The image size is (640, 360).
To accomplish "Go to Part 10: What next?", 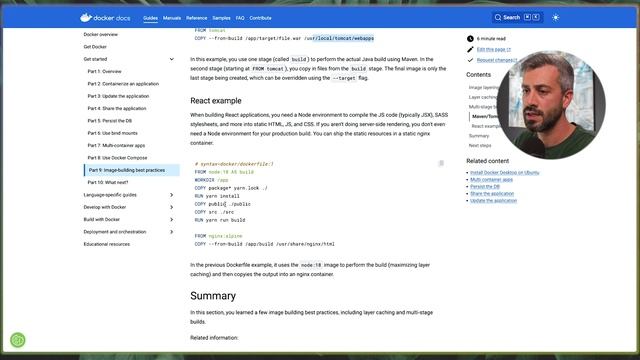I will click(108, 182).
